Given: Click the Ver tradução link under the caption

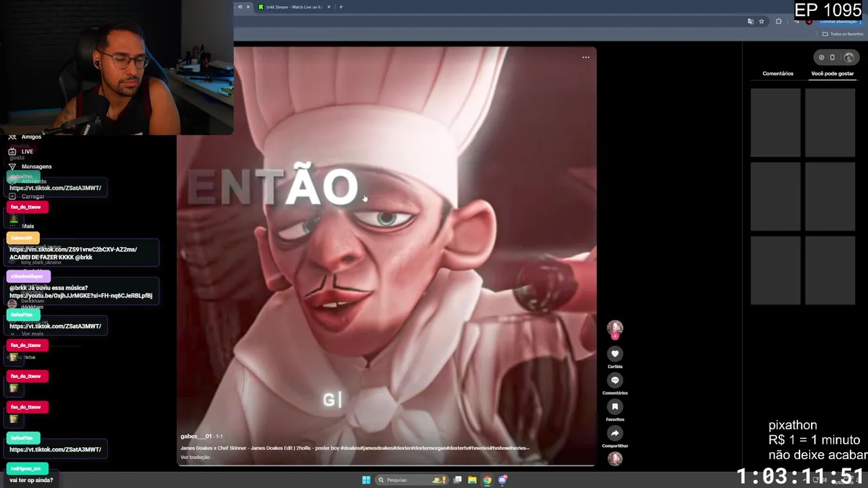Looking at the screenshot, I should 195,457.
